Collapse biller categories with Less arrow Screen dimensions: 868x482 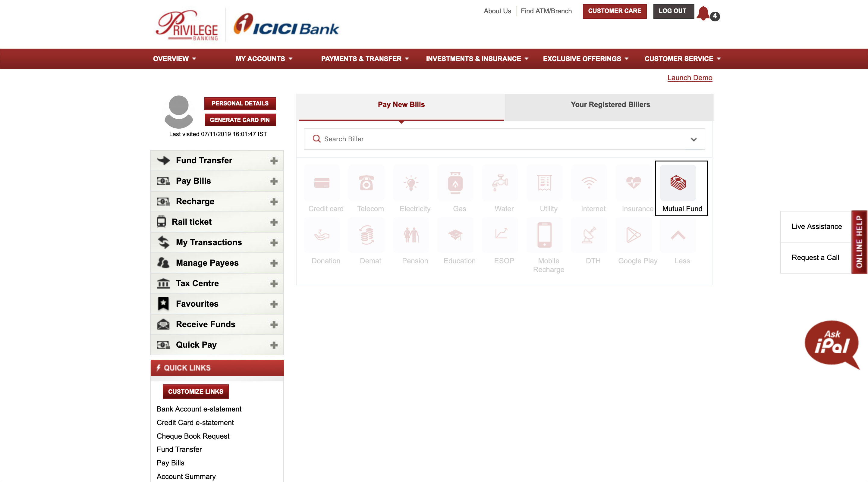point(678,236)
